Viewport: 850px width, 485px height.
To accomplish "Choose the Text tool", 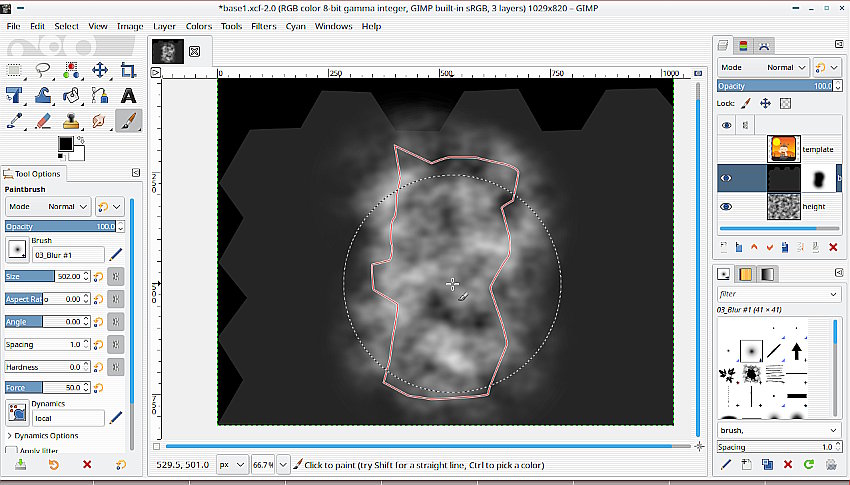I will click(128, 96).
